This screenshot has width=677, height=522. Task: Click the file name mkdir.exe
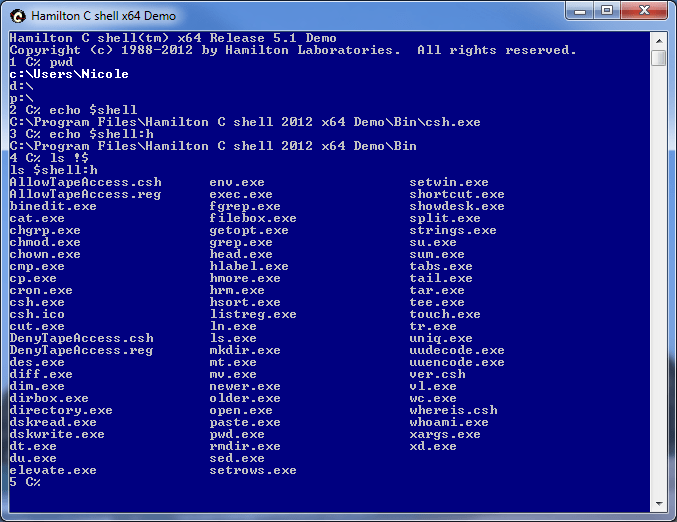coord(245,351)
